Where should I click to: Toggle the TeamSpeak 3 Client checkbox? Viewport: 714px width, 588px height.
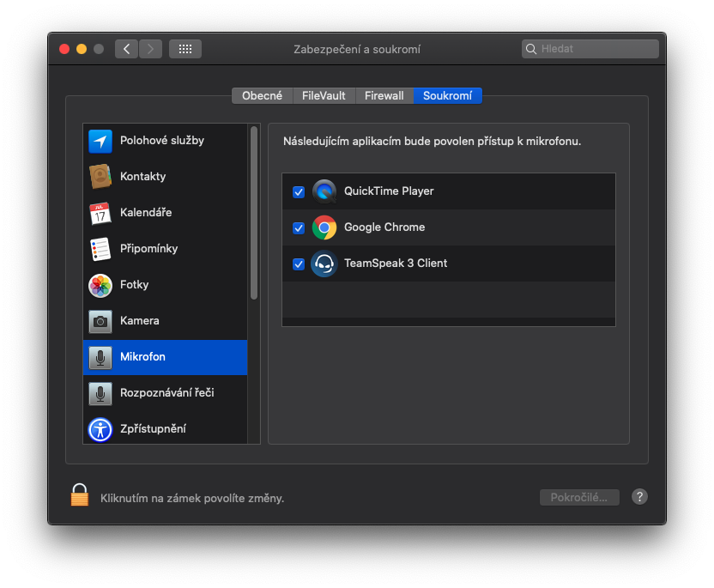point(299,264)
